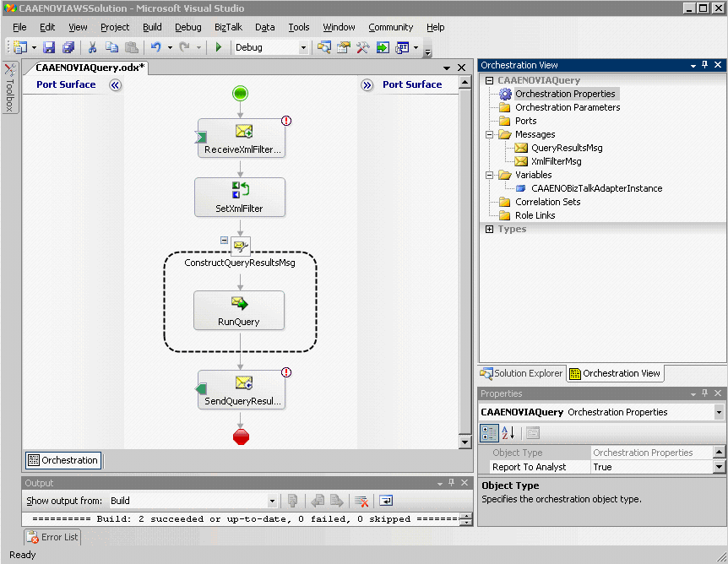This screenshot has width=728, height=564.
Task: Toggle auto-hide pin on Output panel
Action: (451, 483)
